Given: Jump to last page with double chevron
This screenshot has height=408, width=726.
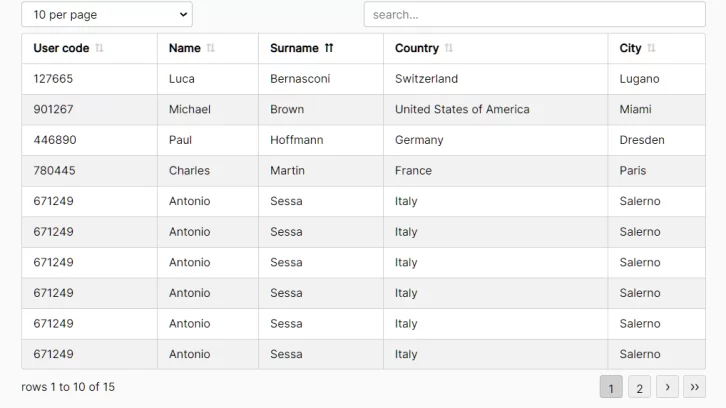Looking at the screenshot, I should point(694,387).
